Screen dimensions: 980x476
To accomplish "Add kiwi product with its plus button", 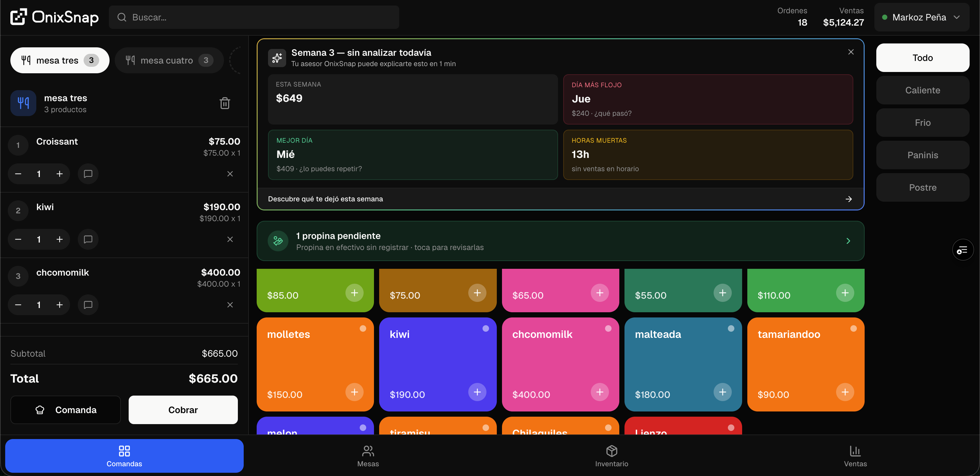I will click(x=477, y=392).
